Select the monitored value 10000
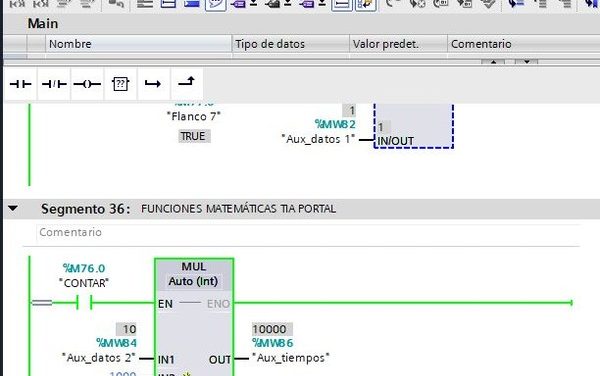600x376 pixels. point(272,329)
